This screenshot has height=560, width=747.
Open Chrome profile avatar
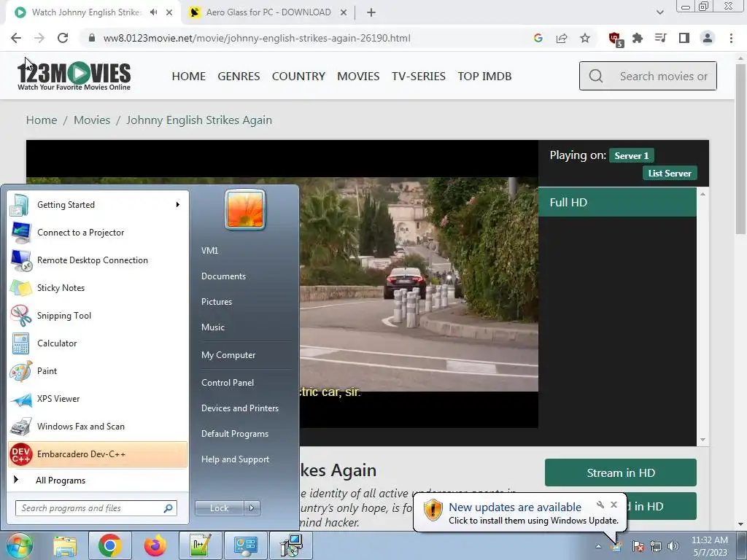pos(708,38)
